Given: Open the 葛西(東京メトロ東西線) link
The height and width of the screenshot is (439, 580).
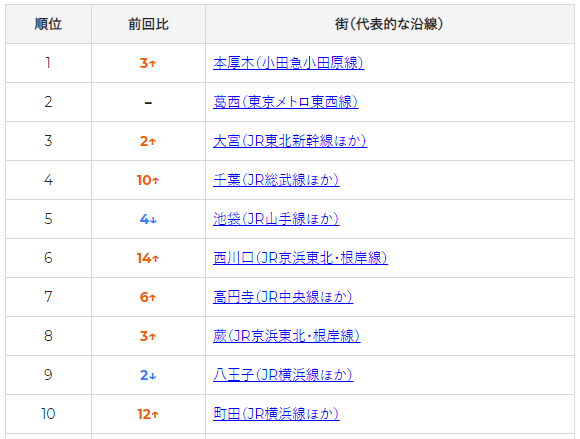Looking at the screenshot, I should pos(286,102).
